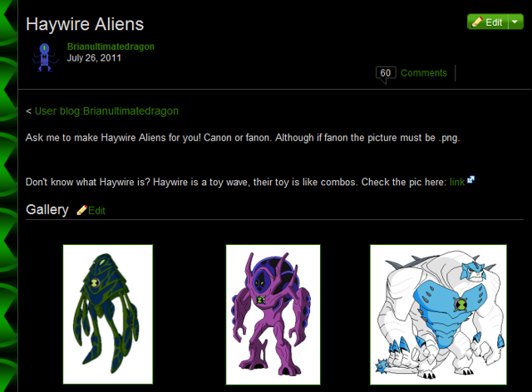Open the Brianultimatedragon author avatar
The width and height of the screenshot is (532, 392).
pyautogui.click(x=45, y=57)
